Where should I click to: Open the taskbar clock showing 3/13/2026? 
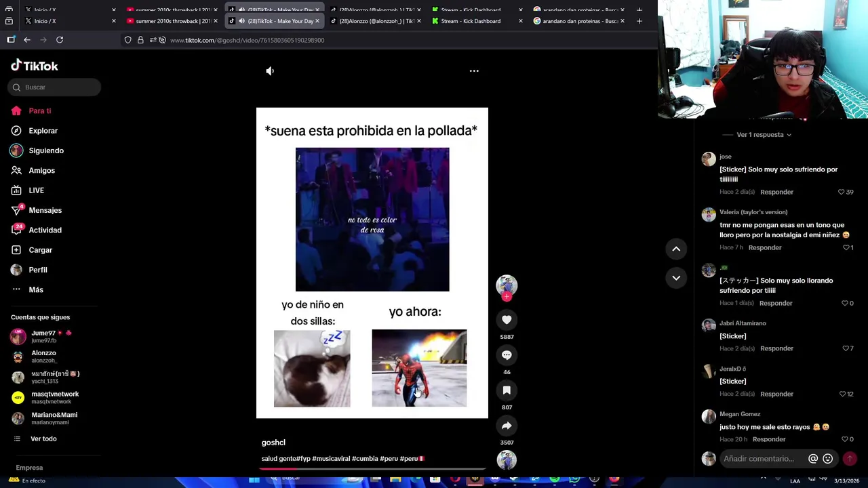coord(848,481)
